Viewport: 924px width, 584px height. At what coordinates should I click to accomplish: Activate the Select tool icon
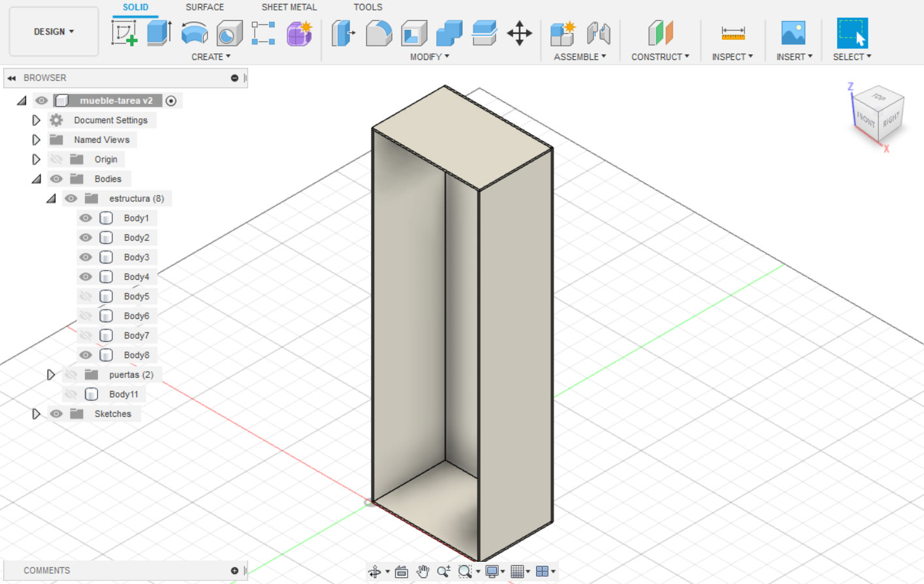click(852, 33)
